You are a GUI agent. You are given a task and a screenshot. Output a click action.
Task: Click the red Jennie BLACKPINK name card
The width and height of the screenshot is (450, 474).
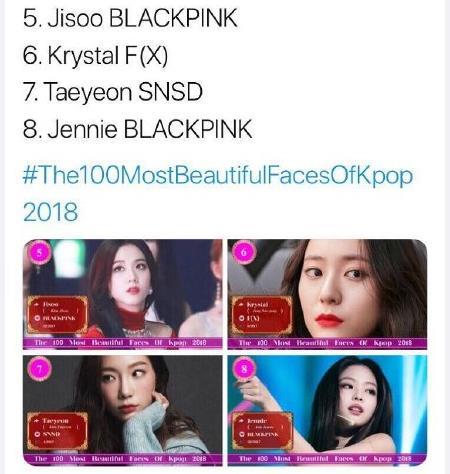(262, 431)
